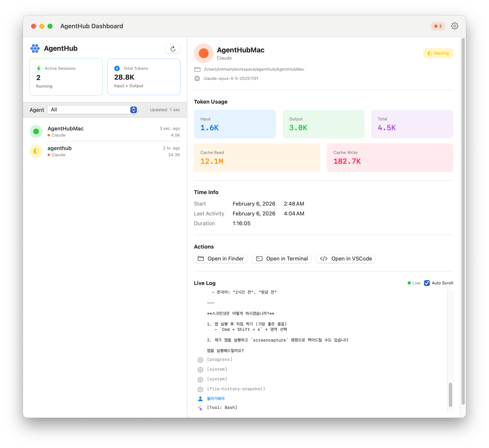The image size is (489, 448).
Task: Click Open in Terminal
Action: (282, 259)
